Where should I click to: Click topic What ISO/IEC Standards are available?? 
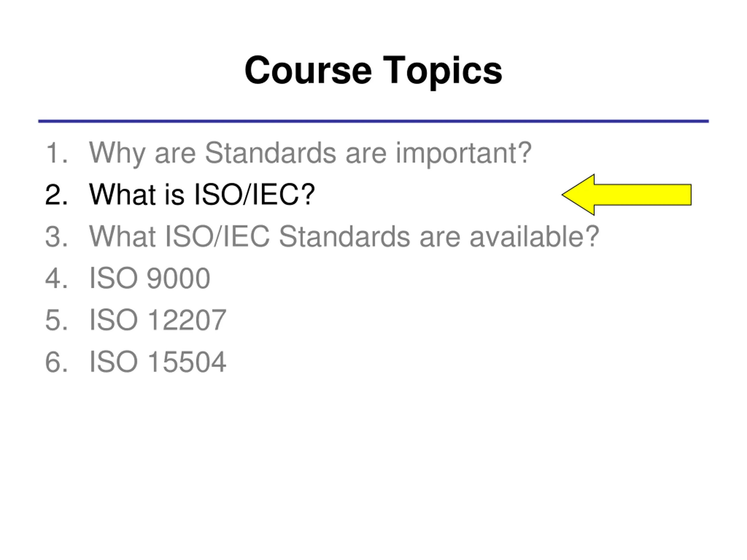[344, 236]
